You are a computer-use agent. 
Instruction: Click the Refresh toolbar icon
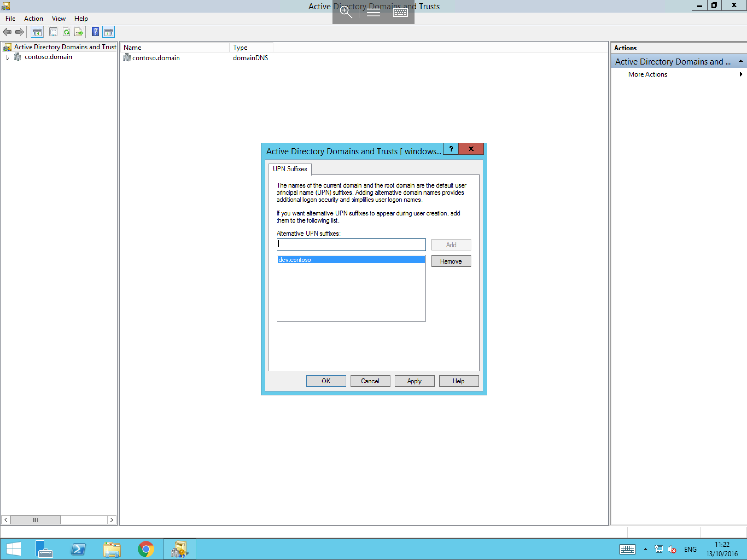(x=66, y=32)
